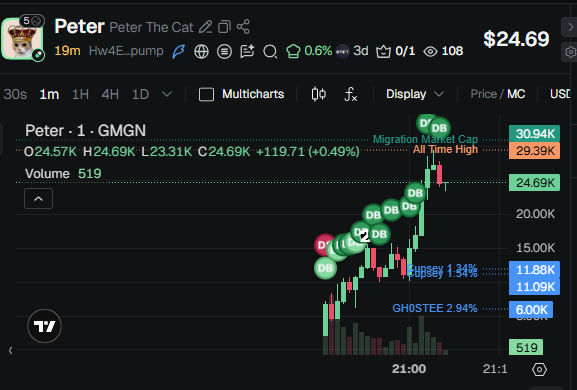
Task: Switch chart to MC mode
Action: [x=516, y=94]
